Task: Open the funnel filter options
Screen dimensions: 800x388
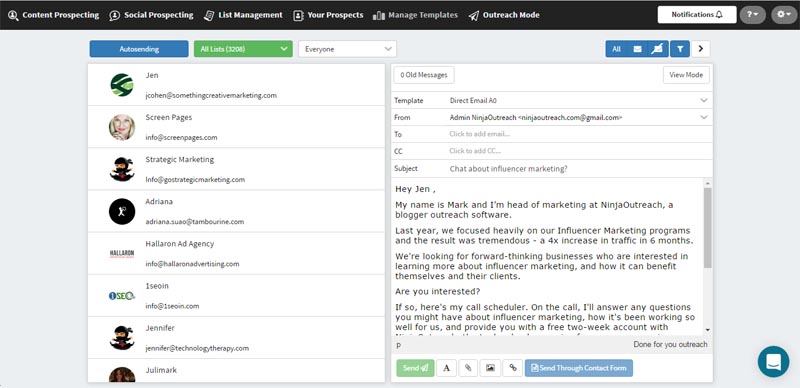Action: point(680,49)
